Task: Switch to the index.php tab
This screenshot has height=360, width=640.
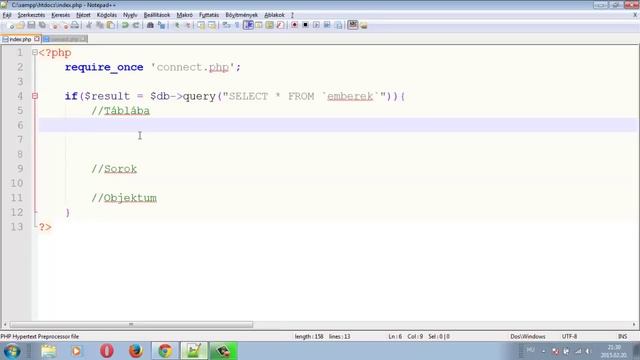Action: (20, 39)
